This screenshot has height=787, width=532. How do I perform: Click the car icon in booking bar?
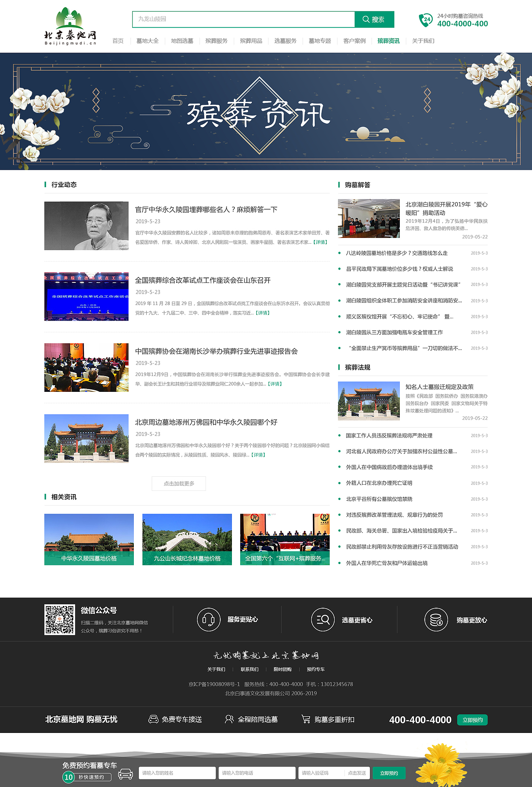[126, 774]
